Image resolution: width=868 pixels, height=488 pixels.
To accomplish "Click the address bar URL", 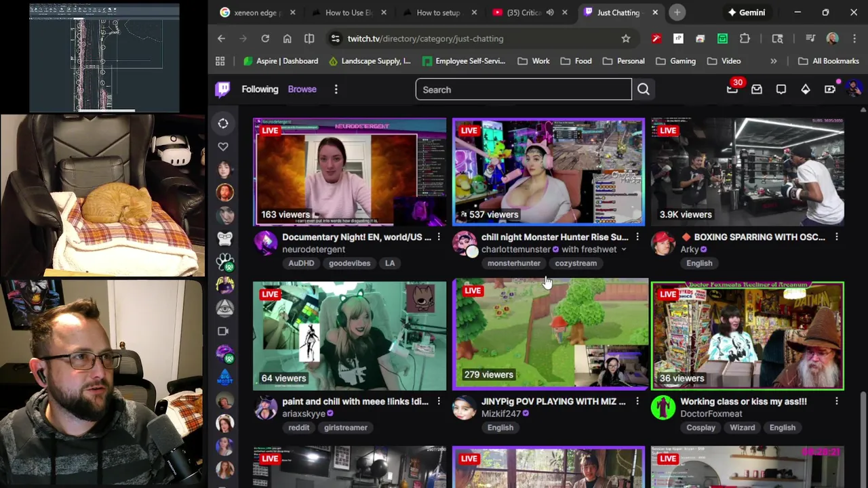I will 425,39.
